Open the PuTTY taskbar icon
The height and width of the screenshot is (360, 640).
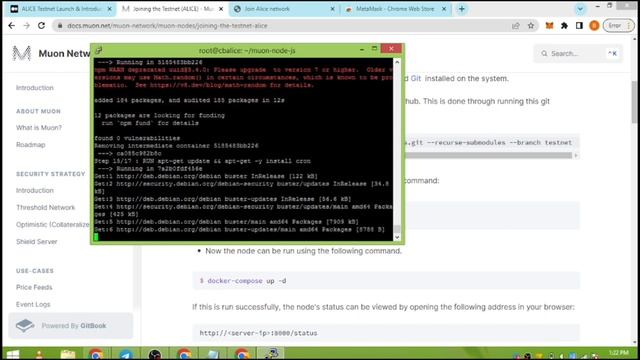271,353
